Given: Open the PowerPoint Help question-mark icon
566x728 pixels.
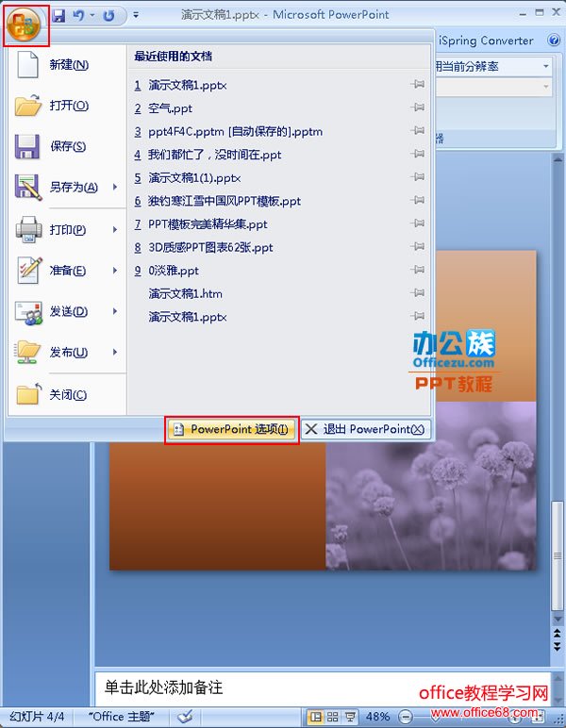Looking at the screenshot, I should click(554, 41).
